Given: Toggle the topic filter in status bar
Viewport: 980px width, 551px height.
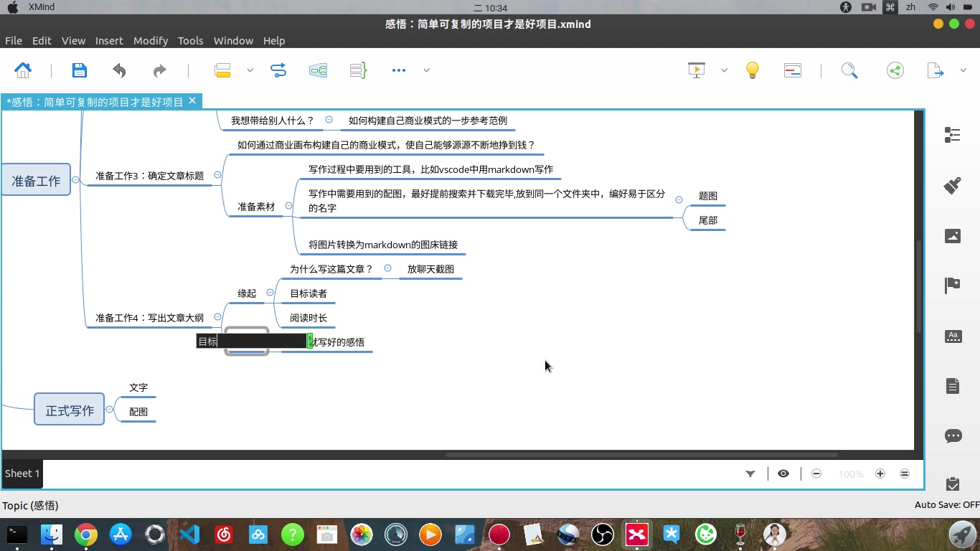Looking at the screenshot, I should [750, 474].
